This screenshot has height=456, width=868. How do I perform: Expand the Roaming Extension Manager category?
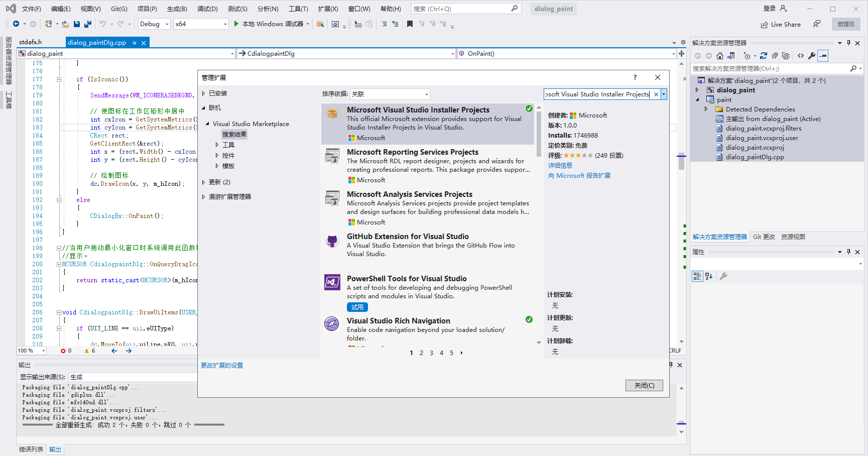203,197
